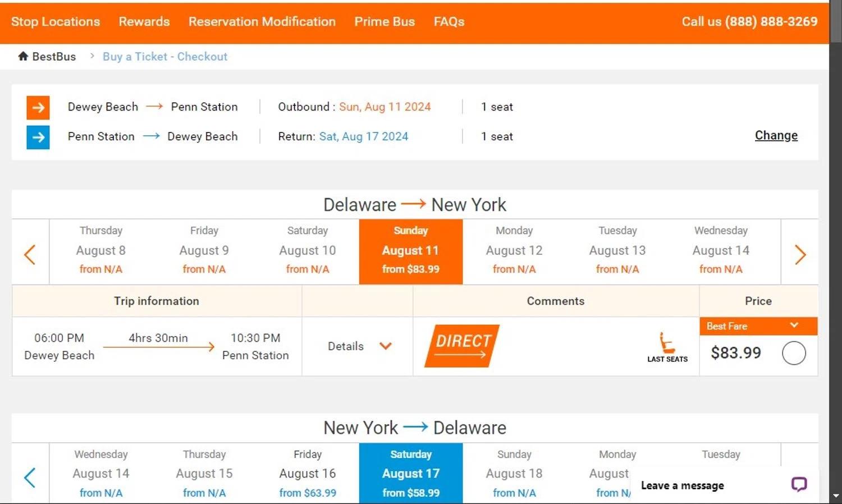Click the Last Seats seat icon
Image resolution: width=842 pixels, height=504 pixels.
point(667,342)
